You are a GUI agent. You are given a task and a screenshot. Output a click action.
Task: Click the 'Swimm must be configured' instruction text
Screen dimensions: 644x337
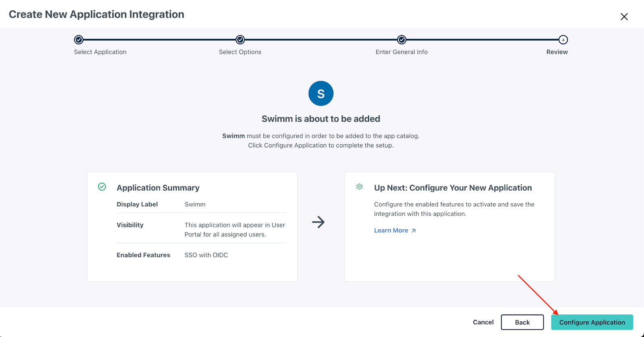pos(321,141)
